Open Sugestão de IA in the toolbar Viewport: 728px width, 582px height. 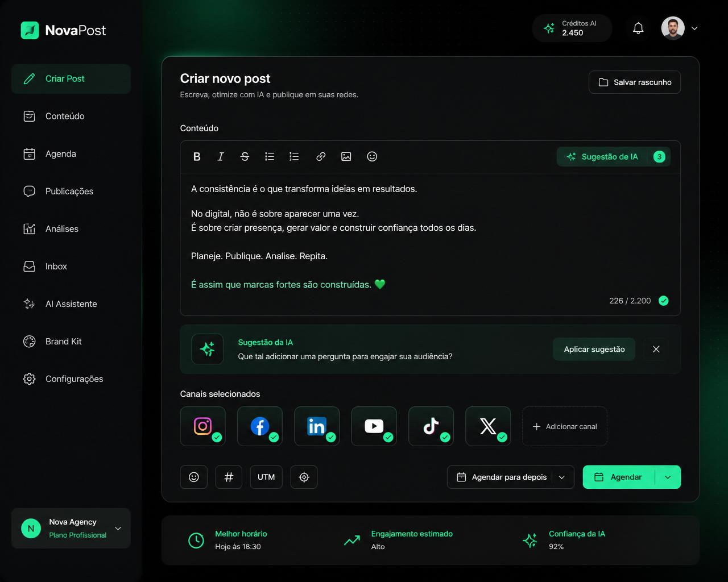[603, 157]
